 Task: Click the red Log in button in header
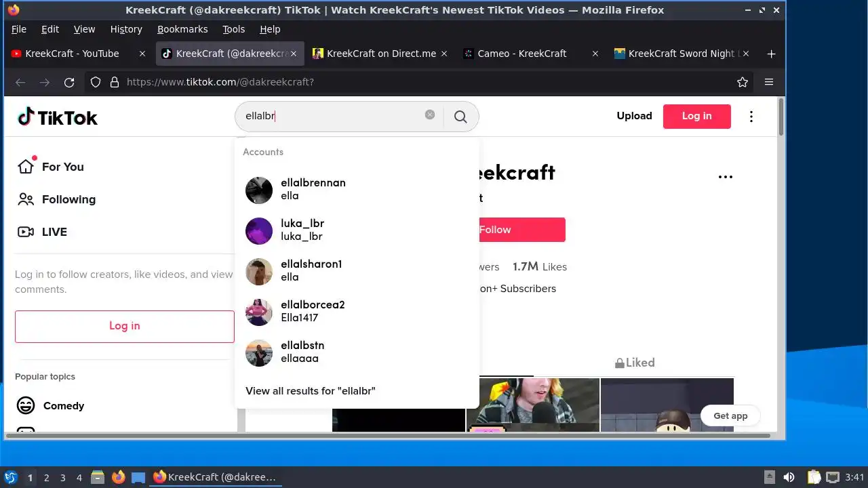click(696, 116)
